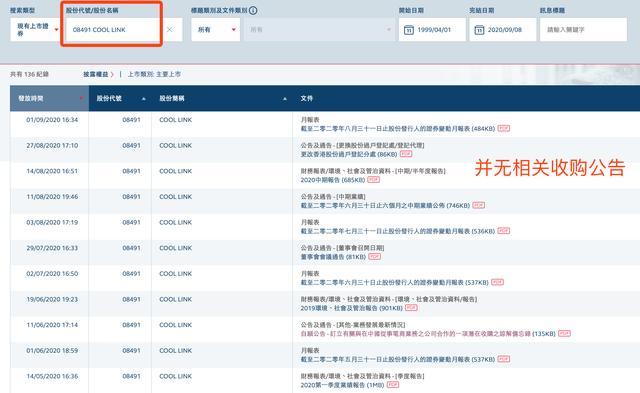This screenshot has height=393, width=640.
Task: Sort by 發放時間 using its red arrow
Action: [x=81, y=98]
